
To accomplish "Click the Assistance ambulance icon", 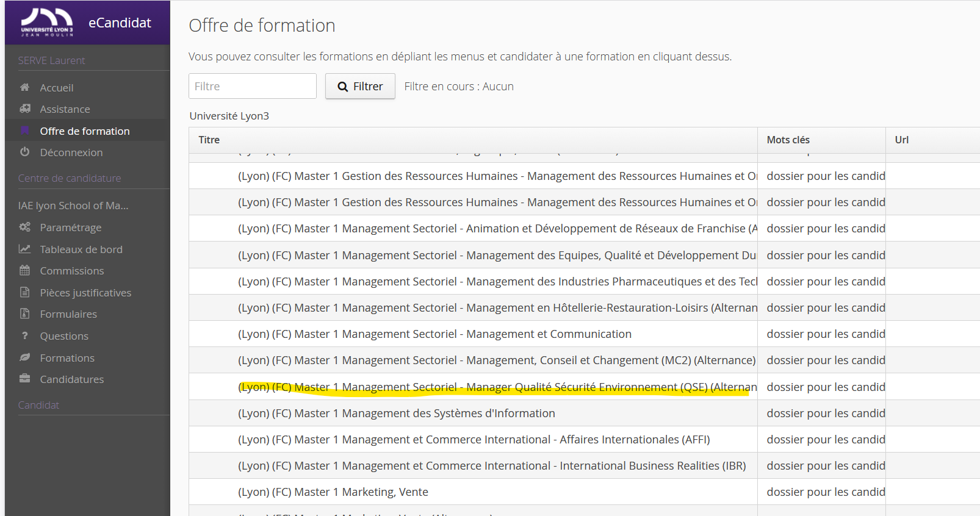I will point(24,109).
